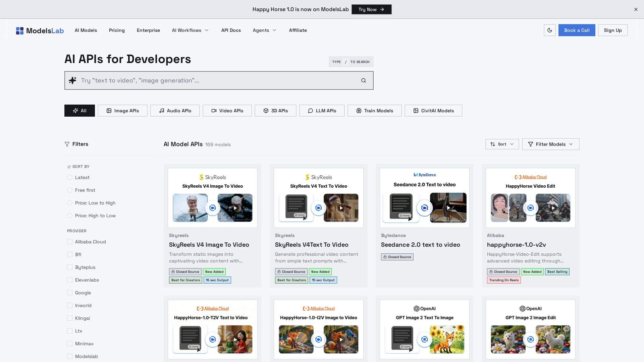The width and height of the screenshot is (644, 362).
Task: Click SkyReels logo on Text To Video card
Action: tap(319, 177)
